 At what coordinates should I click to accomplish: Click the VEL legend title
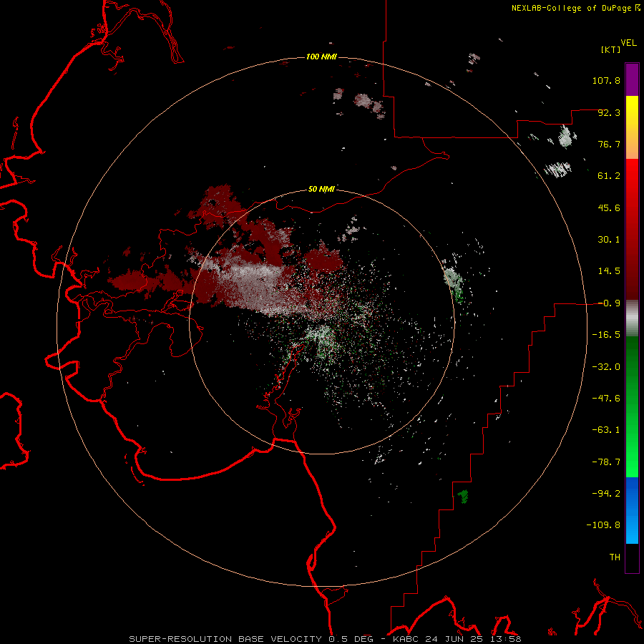(x=628, y=43)
